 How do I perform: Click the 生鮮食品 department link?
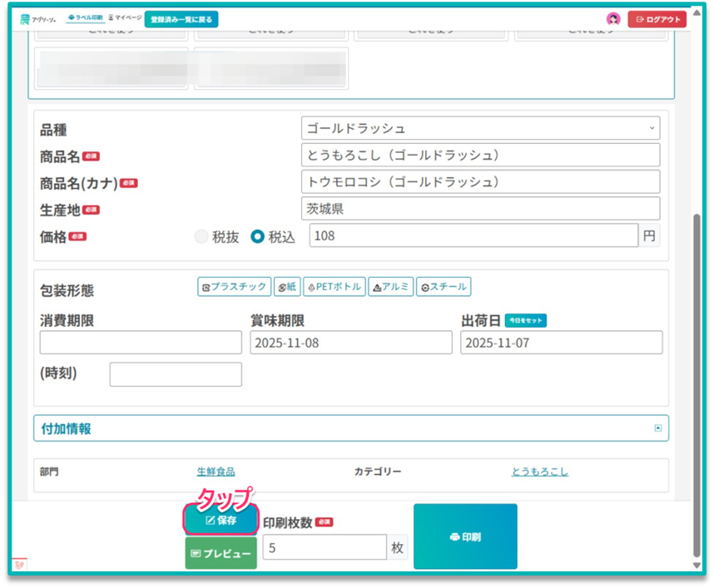(x=216, y=472)
